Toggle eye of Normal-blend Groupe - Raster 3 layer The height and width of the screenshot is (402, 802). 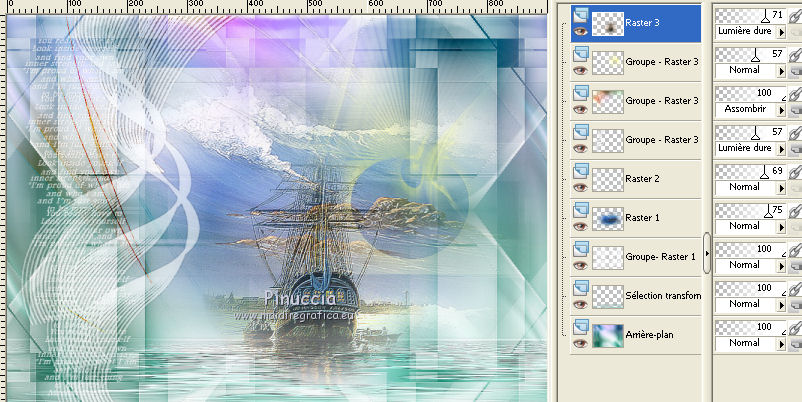pos(580,71)
